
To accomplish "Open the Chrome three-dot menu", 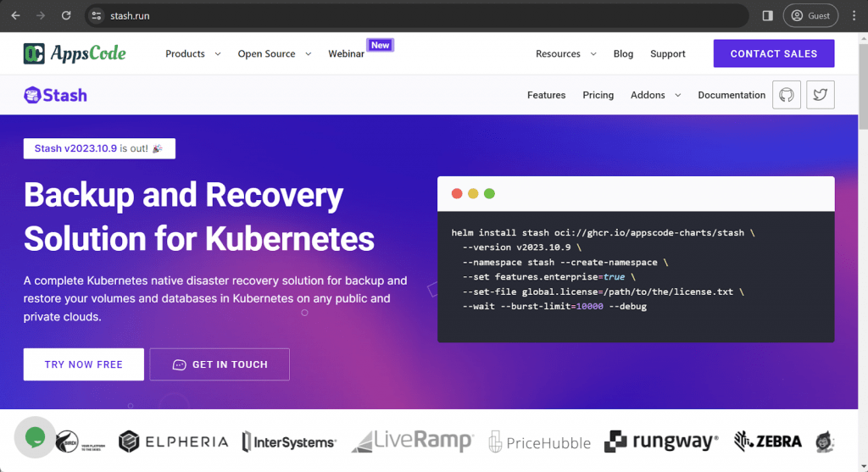I will (854, 15).
